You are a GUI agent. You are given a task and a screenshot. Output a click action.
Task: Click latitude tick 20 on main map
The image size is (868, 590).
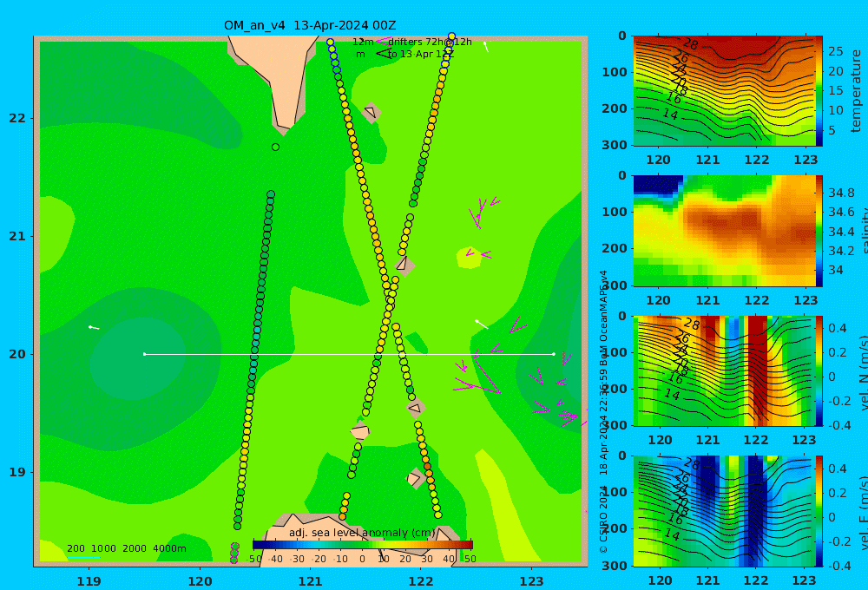click(17, 354)
